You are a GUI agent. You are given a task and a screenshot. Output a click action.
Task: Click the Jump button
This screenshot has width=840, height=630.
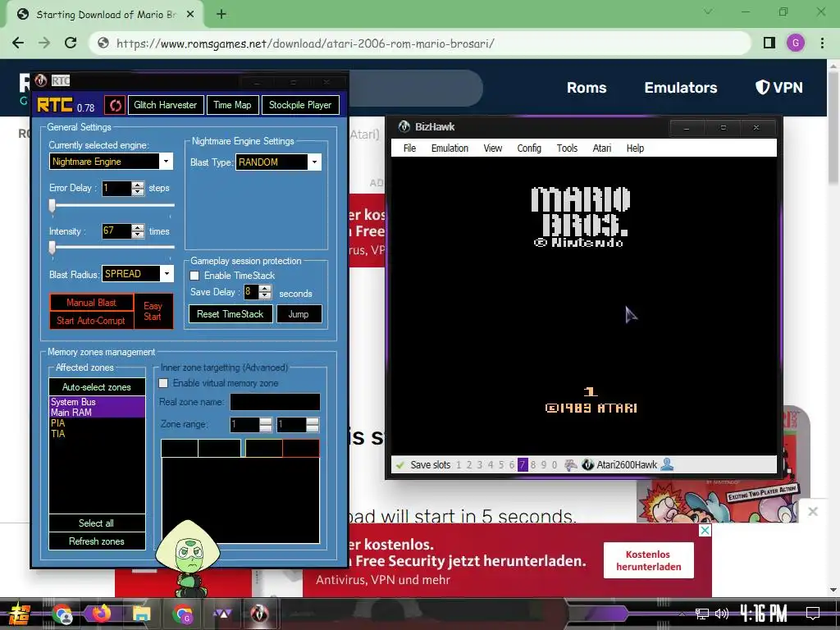tap(299, 314)
